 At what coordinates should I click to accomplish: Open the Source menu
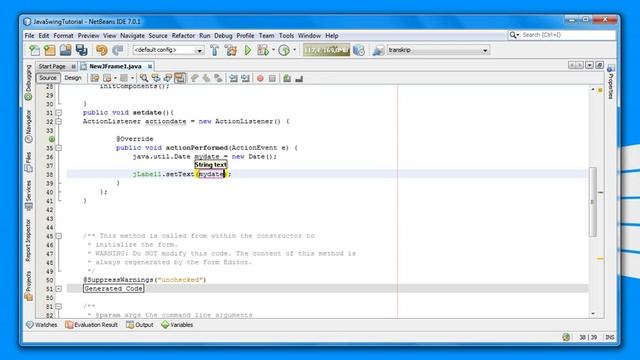[158, 36]
